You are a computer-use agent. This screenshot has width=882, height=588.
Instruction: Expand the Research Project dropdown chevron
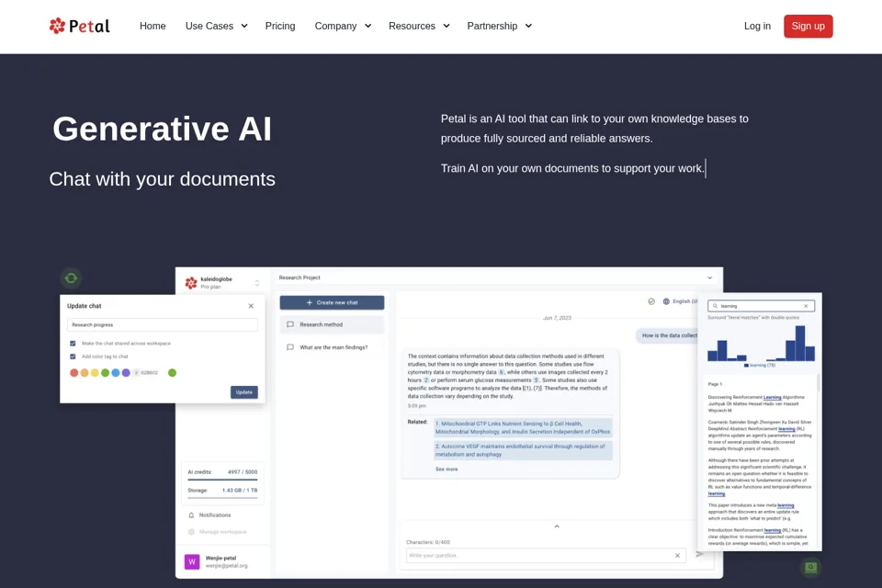coord(710,277)
